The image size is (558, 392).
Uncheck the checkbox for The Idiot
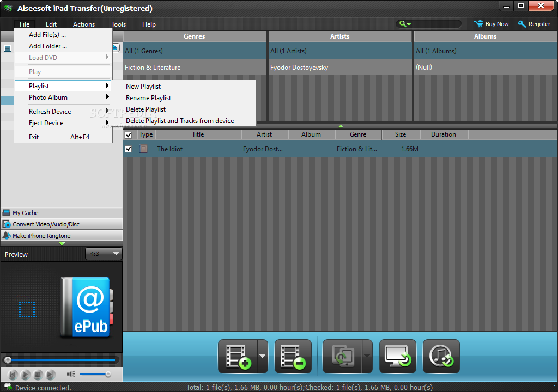tap(129, 149)
